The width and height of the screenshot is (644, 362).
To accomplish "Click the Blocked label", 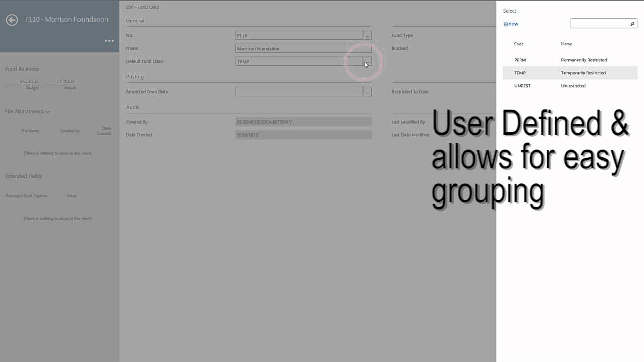I will pyautogui.click(x=399, y=49).
